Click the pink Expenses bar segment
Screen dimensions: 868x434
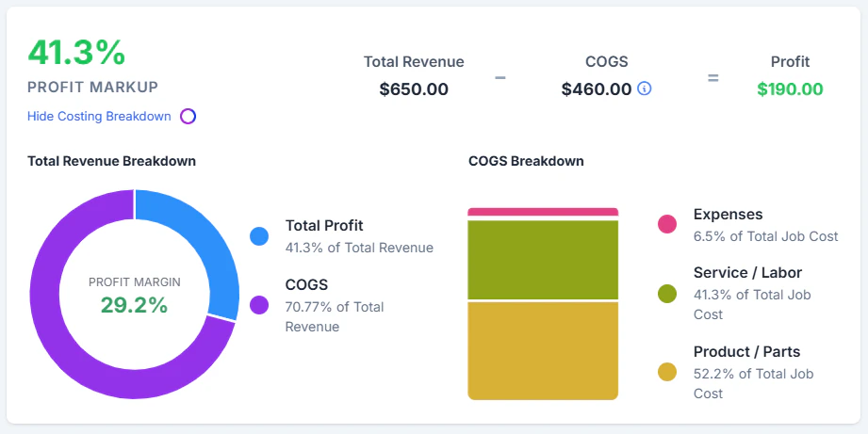click(x=543, y=212)
